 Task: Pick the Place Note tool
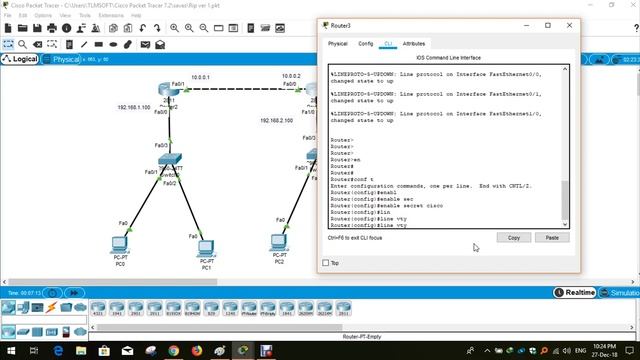click(x=69, y=44)
